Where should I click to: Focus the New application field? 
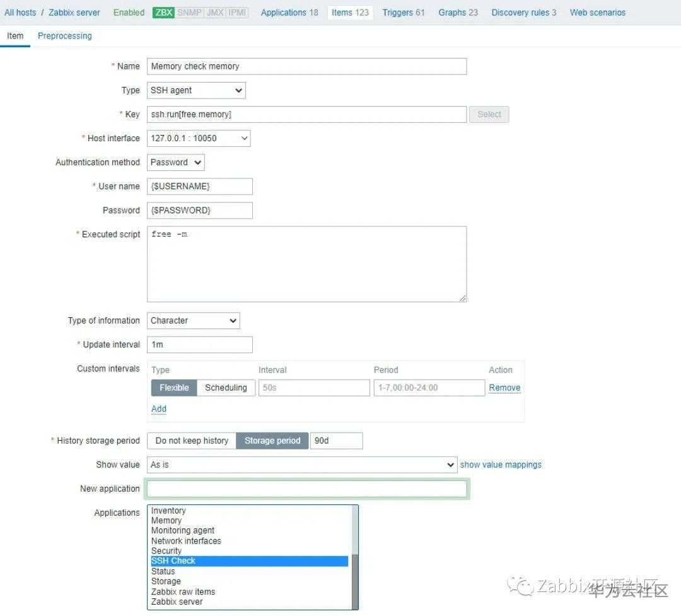pos(306,489)
